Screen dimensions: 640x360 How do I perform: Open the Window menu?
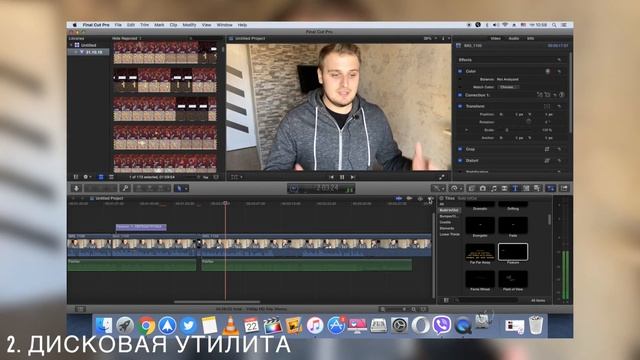pos(224,25)
